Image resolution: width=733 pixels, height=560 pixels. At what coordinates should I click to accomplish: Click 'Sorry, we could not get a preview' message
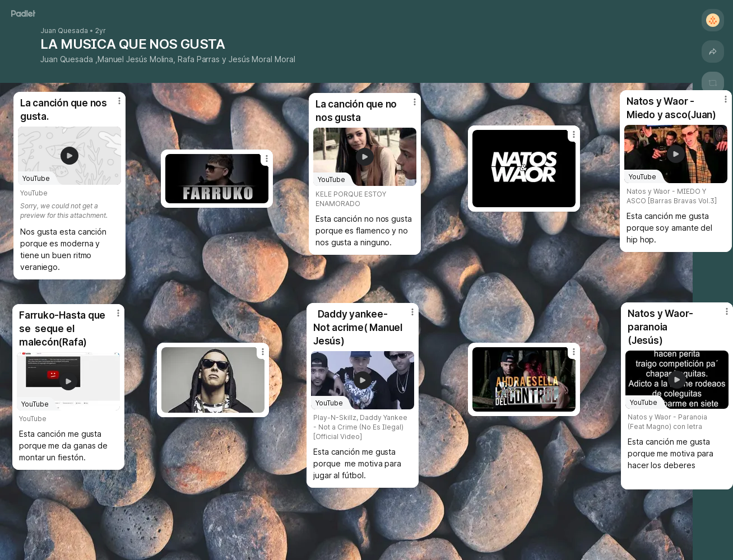click(x=64, y=211)
